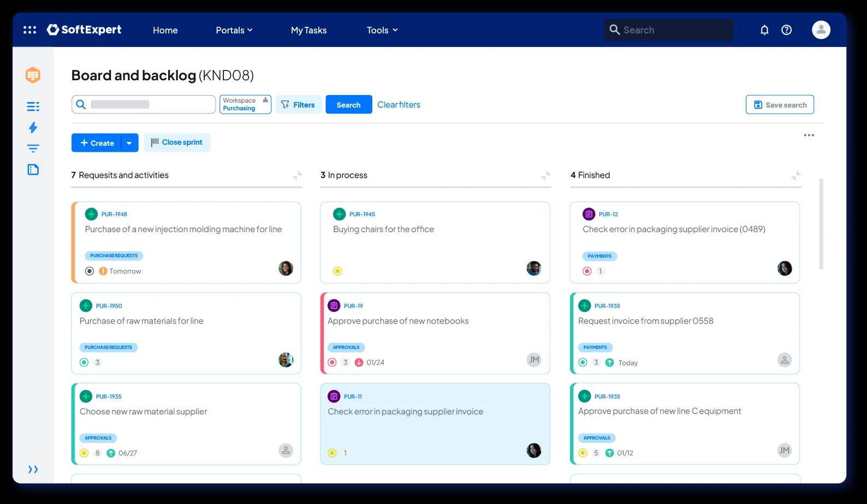867x504 pixels.
Task: Open the document sidebar icon
Action: 33,169
